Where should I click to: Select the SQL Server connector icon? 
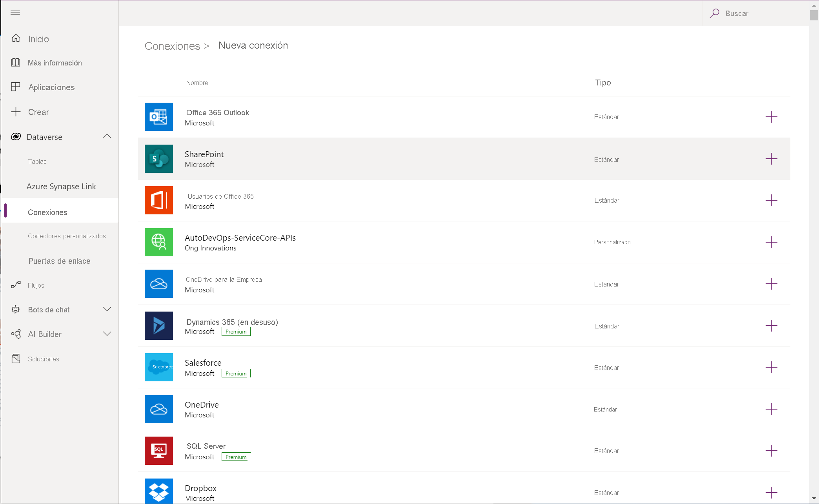click(158, 450)
